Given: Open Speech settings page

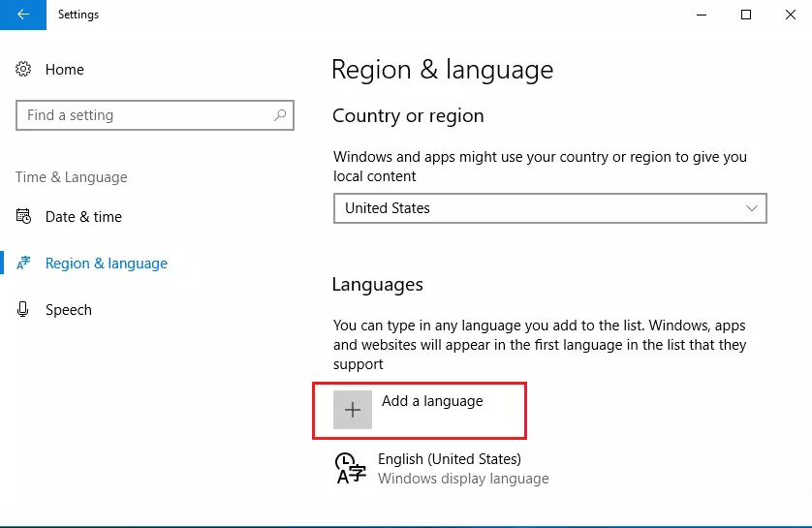Looking at the screenshot, I should click(69, 310).
